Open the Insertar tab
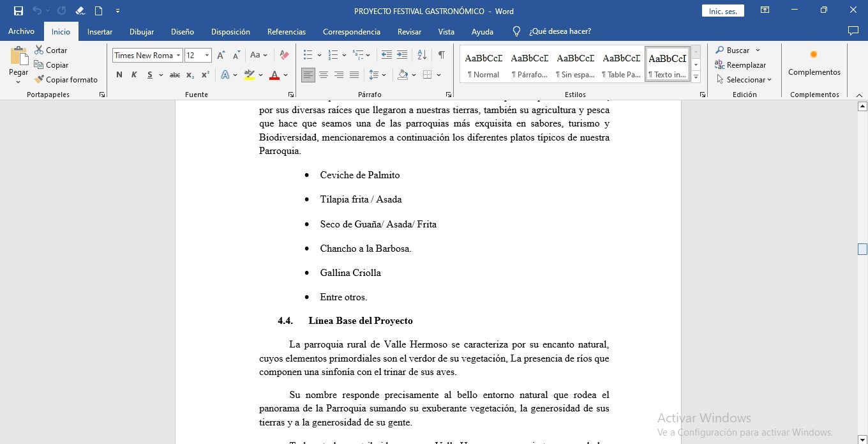This screenshot has height=444, width=868. (100, 31)
